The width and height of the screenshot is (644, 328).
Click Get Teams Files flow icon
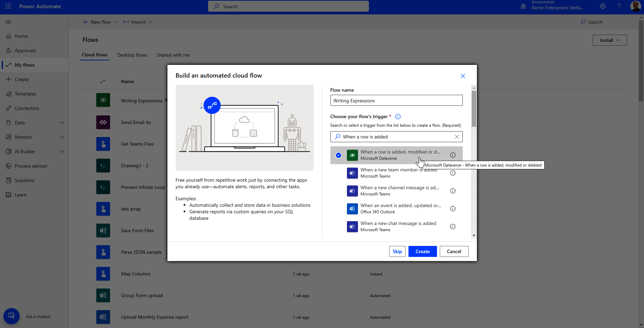pos(103,144)
